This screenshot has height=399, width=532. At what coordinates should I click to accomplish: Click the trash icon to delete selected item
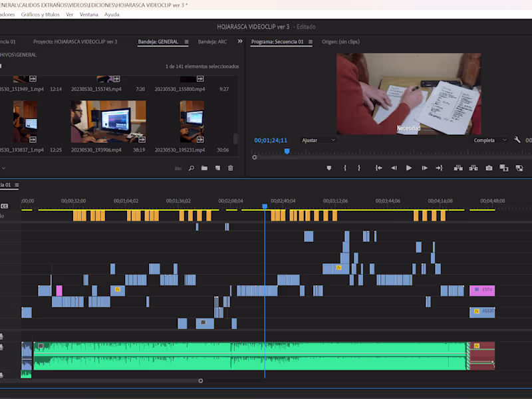coord(229,168)
